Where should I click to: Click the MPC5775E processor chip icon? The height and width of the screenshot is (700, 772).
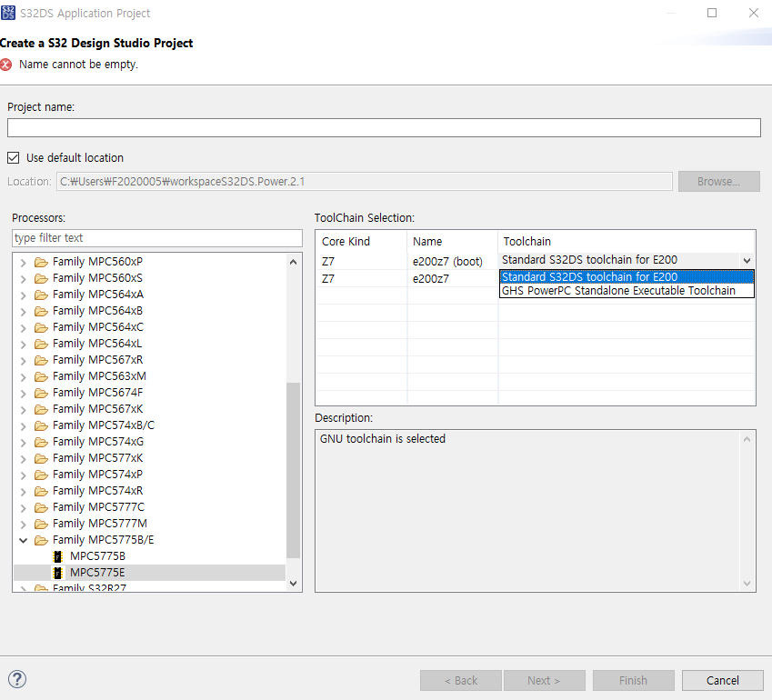click(x=57, y=572)
